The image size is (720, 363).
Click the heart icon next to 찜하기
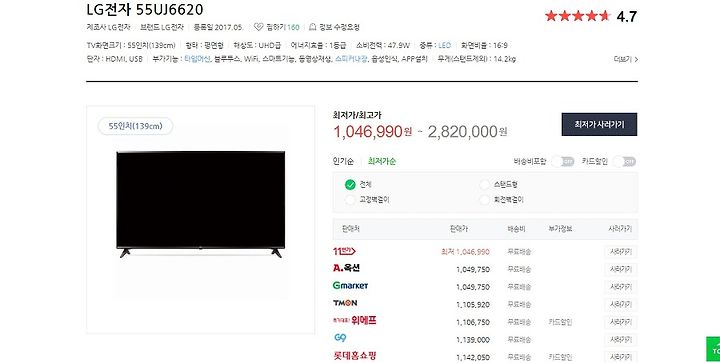pos(259,27)
